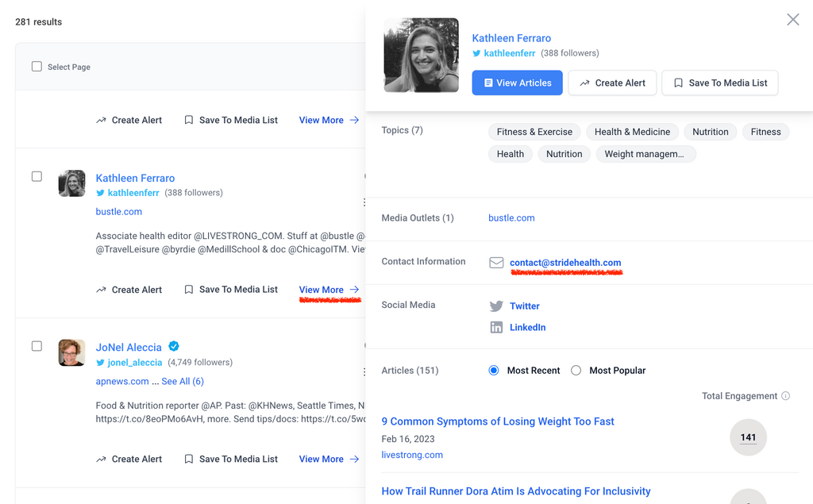Click the envelope icon beside contact email
This screenshot has height=504, width=813.
coord(496,263)
